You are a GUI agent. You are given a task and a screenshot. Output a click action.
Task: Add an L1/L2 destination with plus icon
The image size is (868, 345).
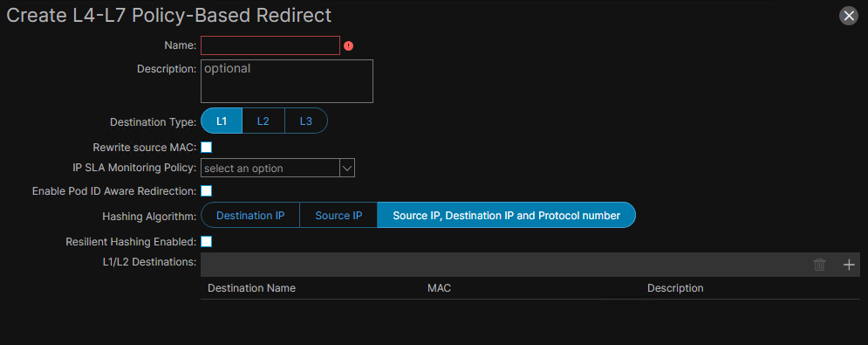(x=849, y=266)
